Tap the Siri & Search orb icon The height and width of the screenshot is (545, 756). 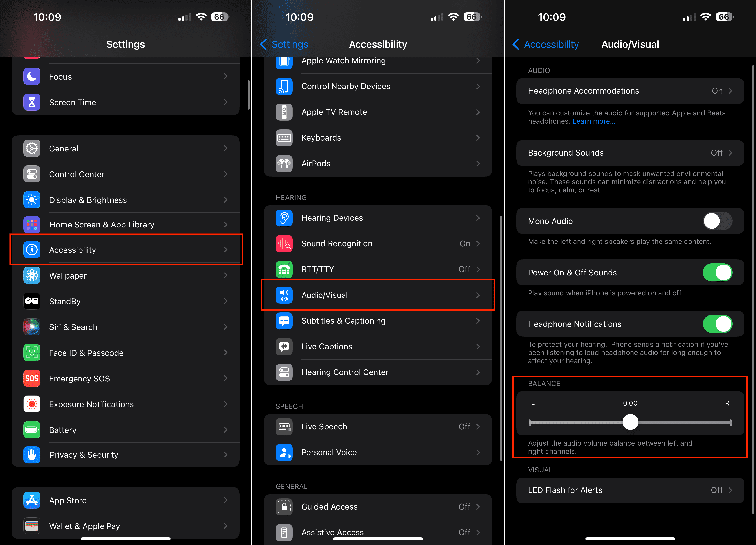click(x=32, y=327)
